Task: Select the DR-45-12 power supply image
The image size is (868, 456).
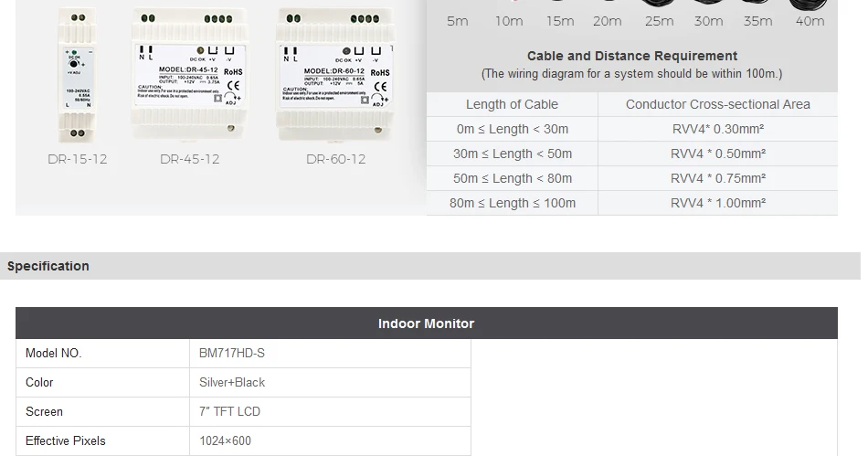Action: (189, 73)
